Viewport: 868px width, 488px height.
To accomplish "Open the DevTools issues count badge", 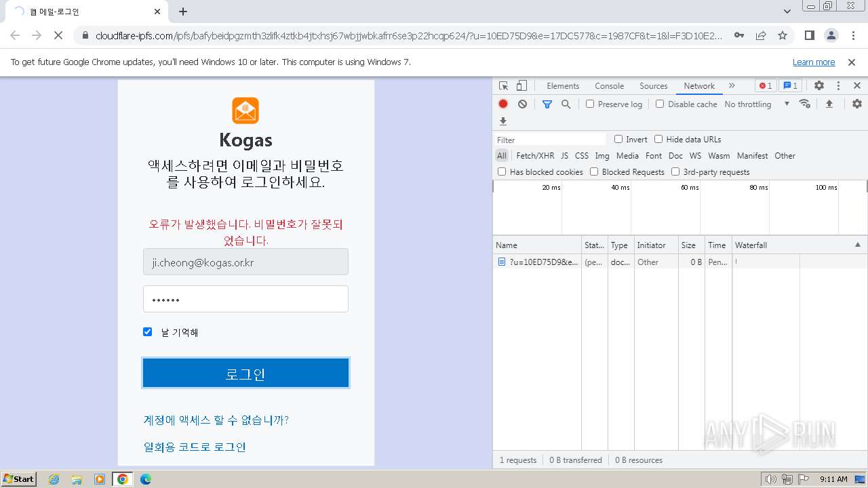I will (x=790, y=86).
